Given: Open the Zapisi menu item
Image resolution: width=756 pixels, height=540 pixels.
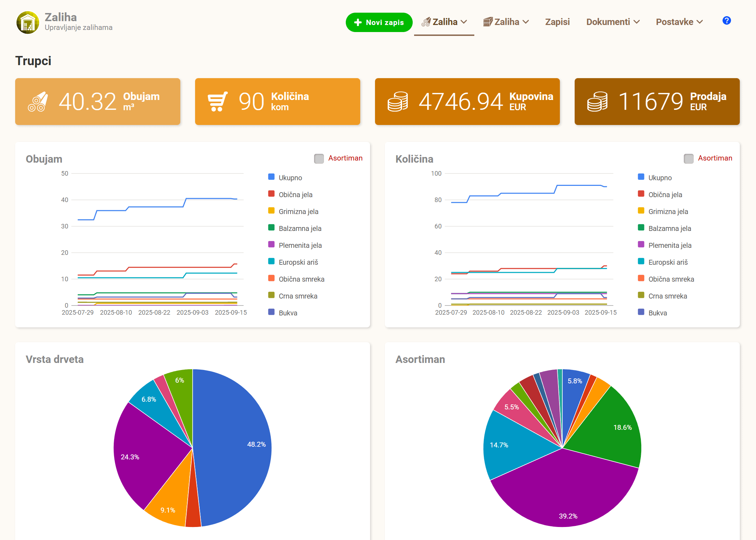Looking at the screenshot, I should point(557,22).
